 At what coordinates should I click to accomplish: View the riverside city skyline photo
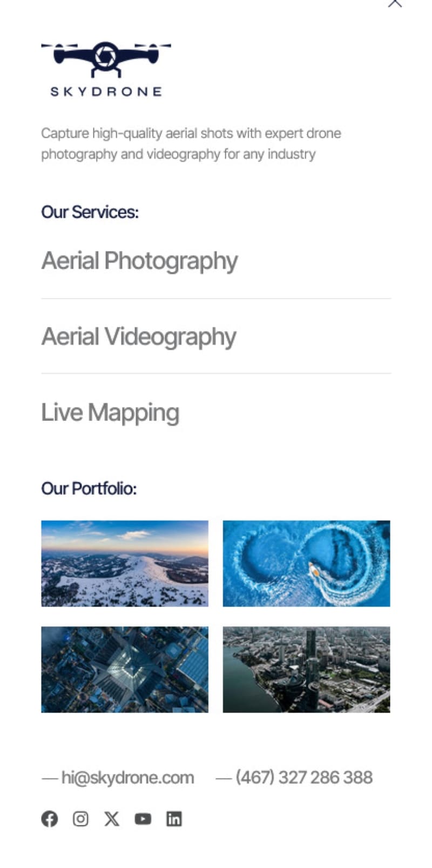point(306,669)
